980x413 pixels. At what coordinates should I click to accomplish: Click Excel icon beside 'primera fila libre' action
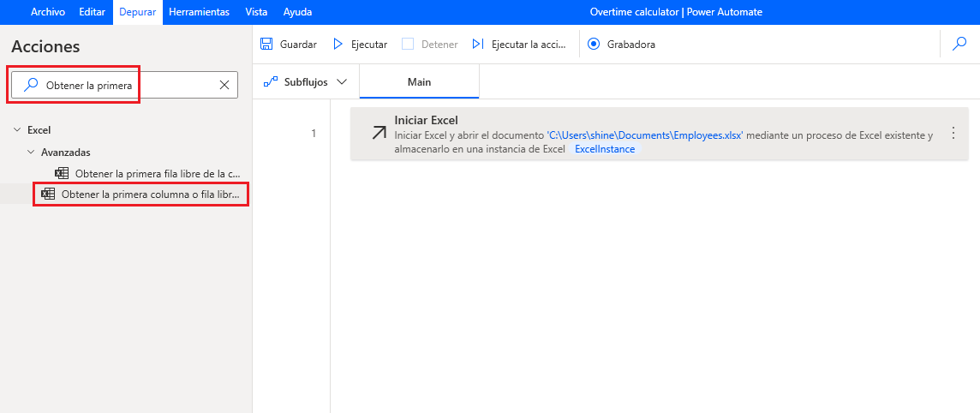62,173
